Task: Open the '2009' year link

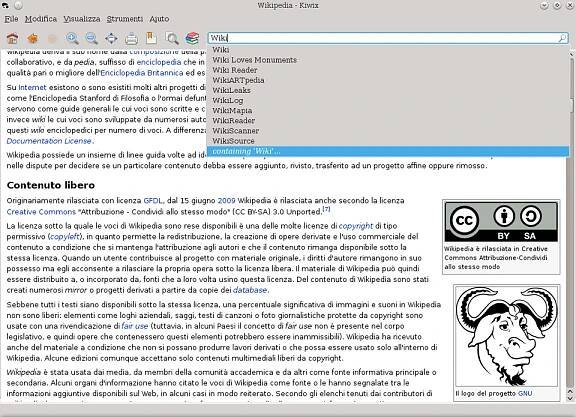Action: 226,201
